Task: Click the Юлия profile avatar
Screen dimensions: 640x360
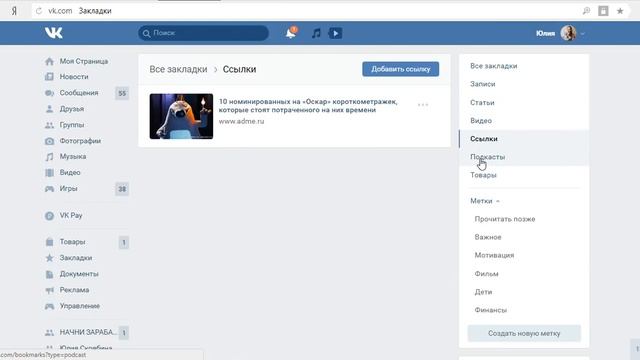Action: pos(568,33)
